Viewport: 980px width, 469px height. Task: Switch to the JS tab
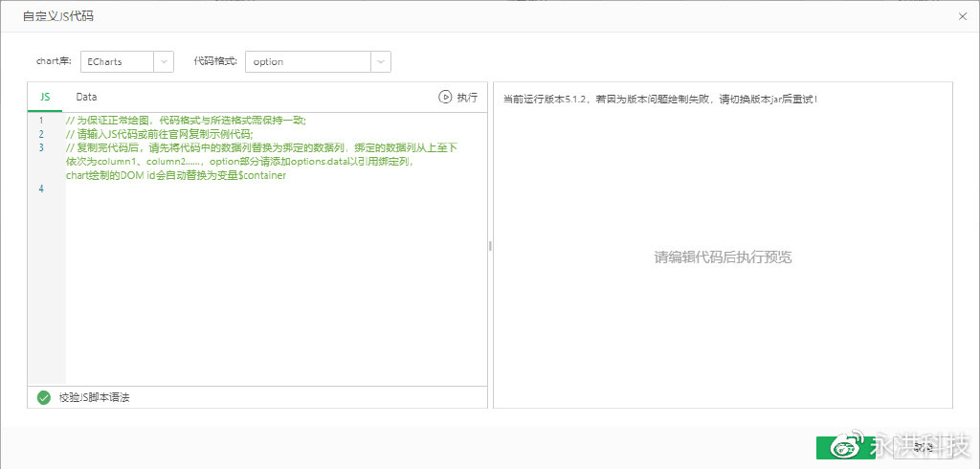45,97
